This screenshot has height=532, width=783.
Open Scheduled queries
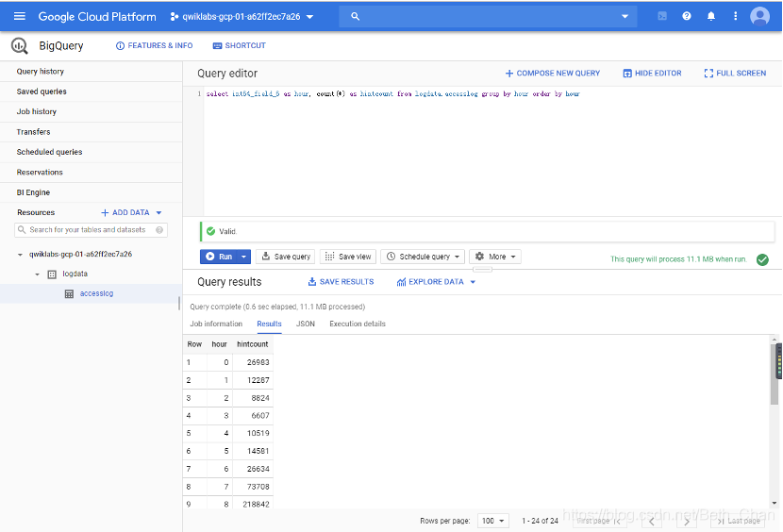click(49, 153)
